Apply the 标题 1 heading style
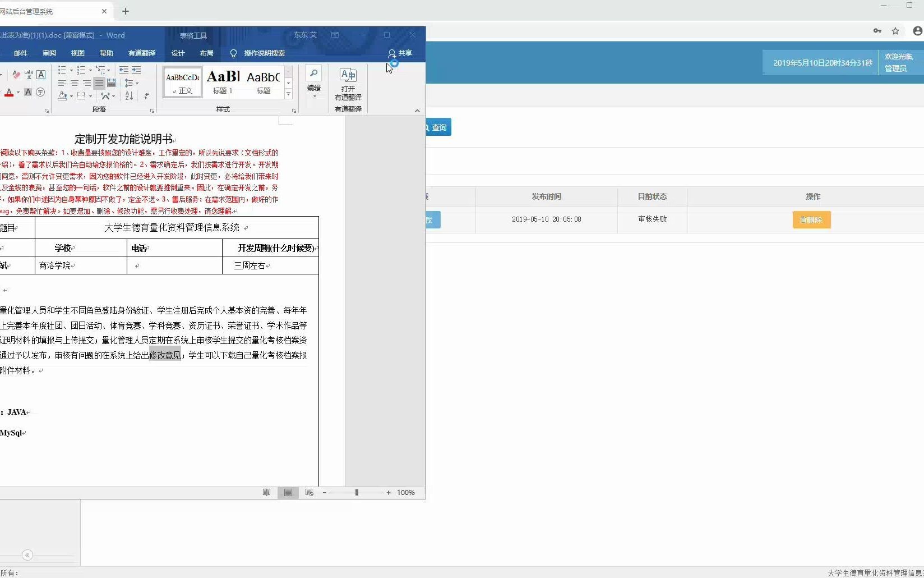This screenshot has width=924, height=578. point(223,82)
